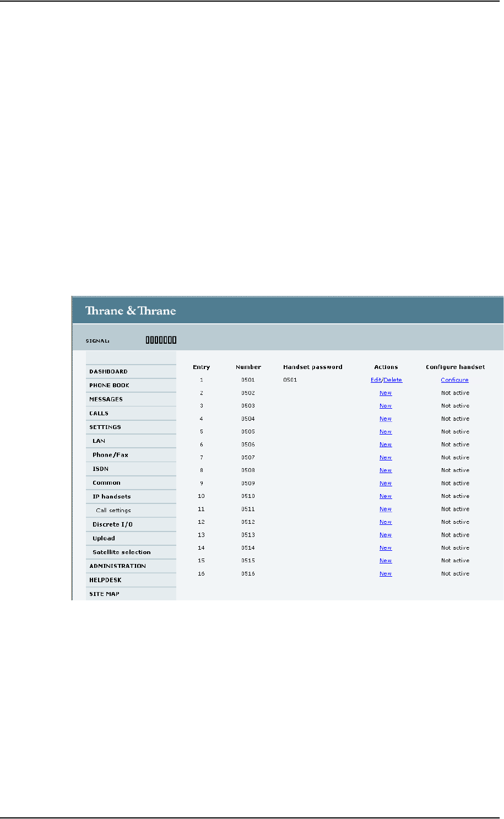Click Not active status for 0509
Screen dimensions: 504x819
(x=456, y=484)
